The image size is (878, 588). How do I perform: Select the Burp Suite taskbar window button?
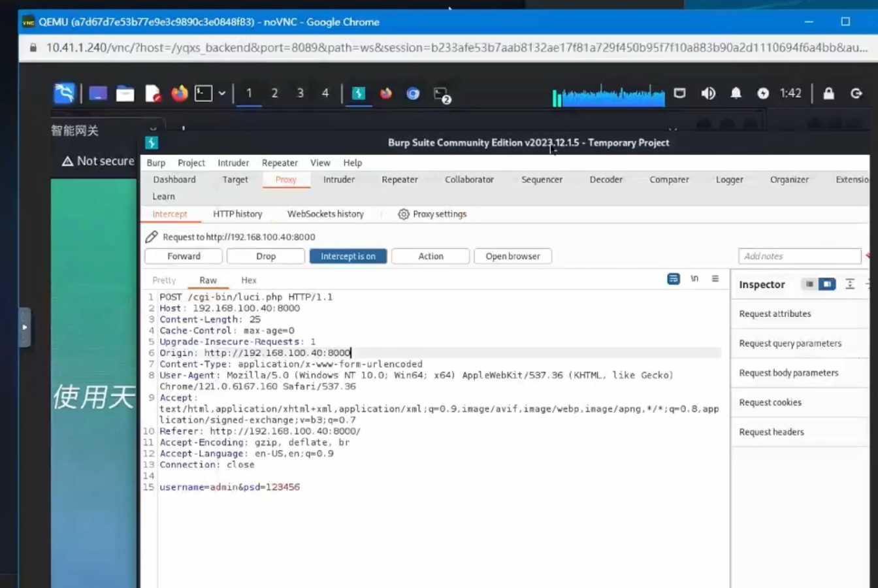click(359, 93)
